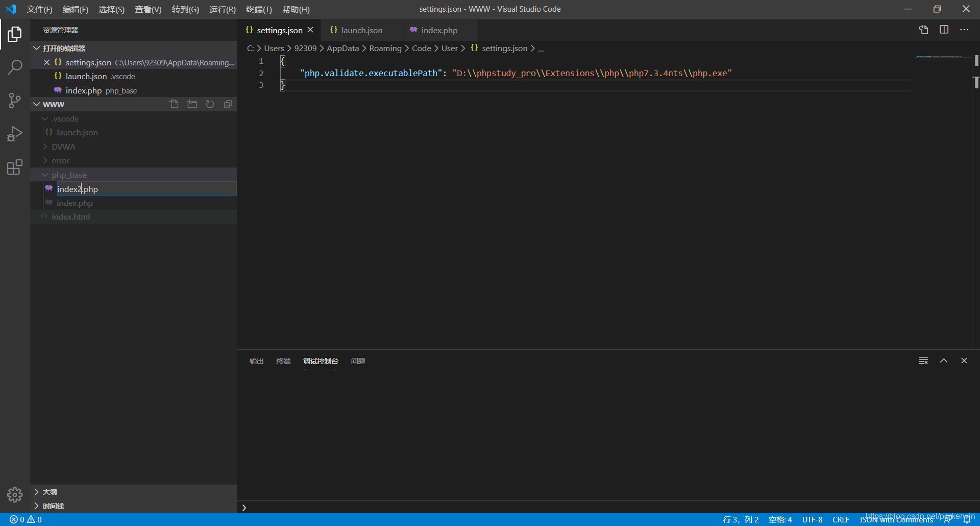This screenshot has width=980, height=526.
Task: Click line and column indicator in status bar
Action: [x=741, y=520]
